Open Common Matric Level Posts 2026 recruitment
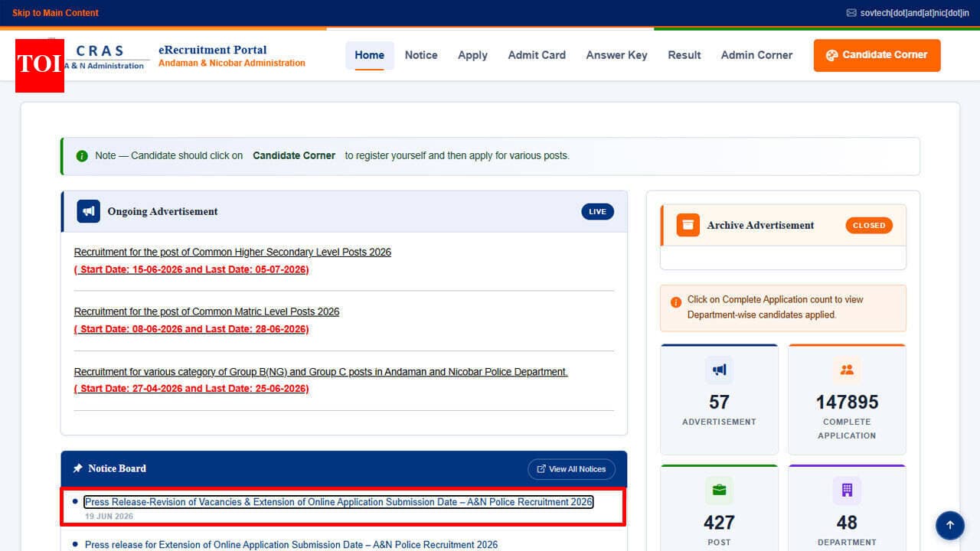 click(x=207, y=311)
